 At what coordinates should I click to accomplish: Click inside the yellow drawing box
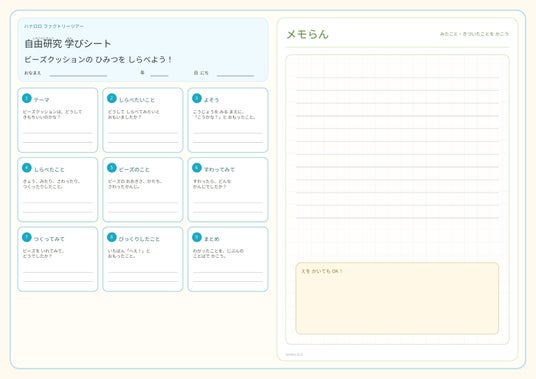397,298
